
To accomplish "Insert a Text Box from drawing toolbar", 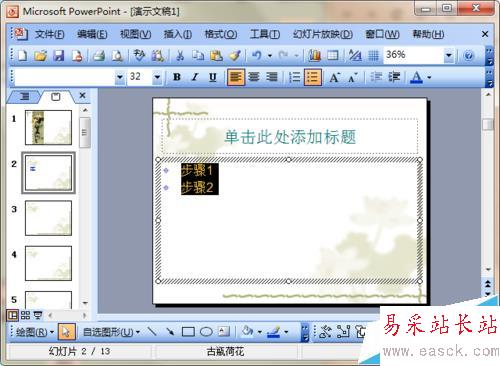I will pos(224,332).
